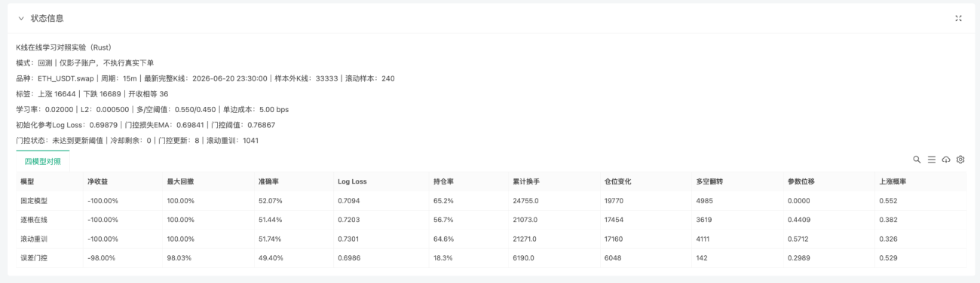The width and height of the screenshot is (980, 283).
Task: Open the column list menu icon
Action: coord(932,160)
